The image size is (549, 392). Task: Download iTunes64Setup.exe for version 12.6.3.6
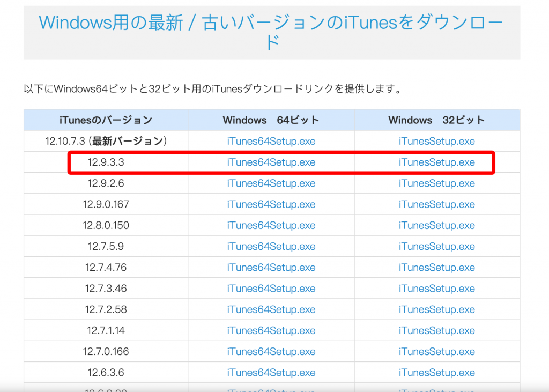click(271, 372)
